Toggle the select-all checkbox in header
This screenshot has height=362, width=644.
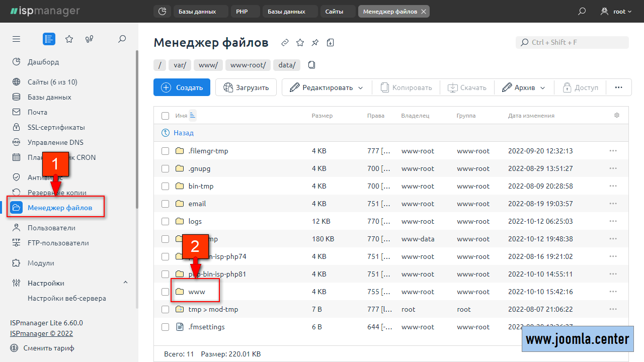(165, 116)
